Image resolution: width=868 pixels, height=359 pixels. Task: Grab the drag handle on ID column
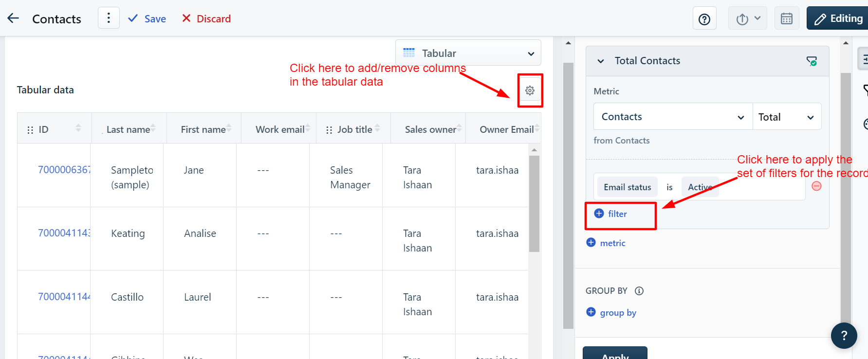tap(30, 130)
